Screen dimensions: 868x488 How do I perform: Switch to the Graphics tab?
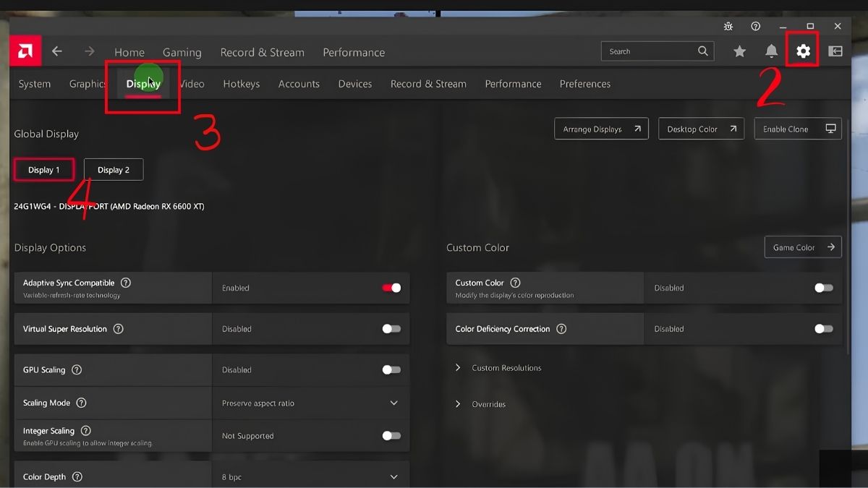coord(88,84)
